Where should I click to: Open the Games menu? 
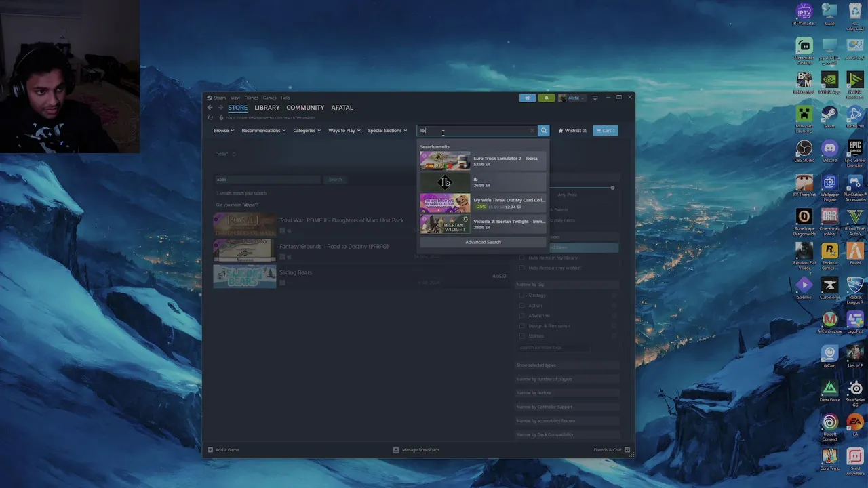pyautogui.click(x=269, y=98)
